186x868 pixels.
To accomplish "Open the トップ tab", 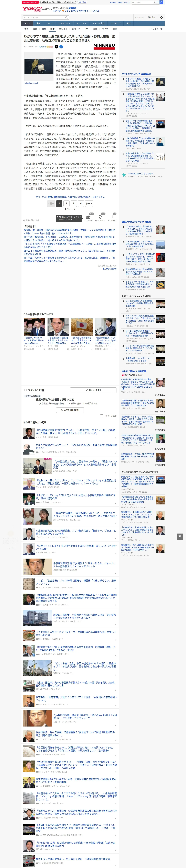I will click(27, 24).
